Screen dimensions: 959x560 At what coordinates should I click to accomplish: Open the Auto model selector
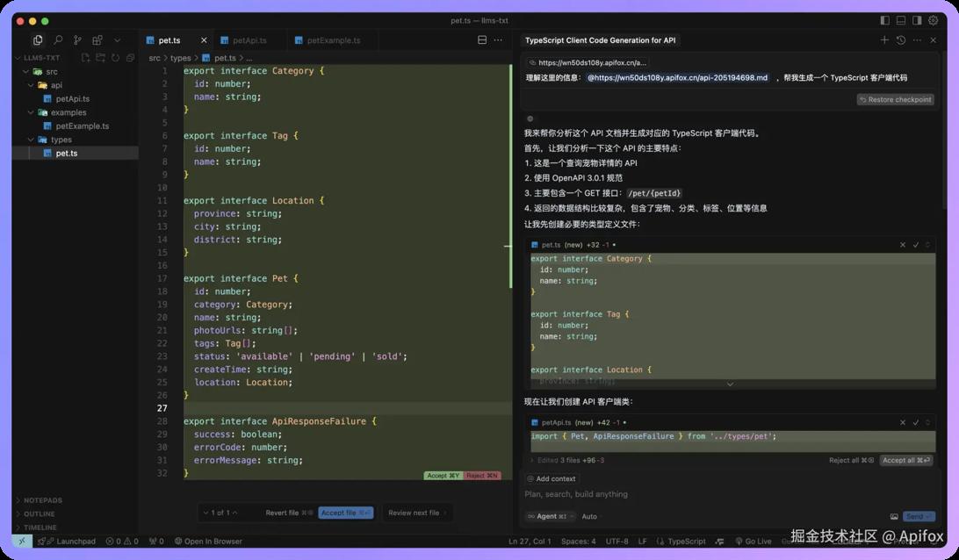click(x=589, y=517)
